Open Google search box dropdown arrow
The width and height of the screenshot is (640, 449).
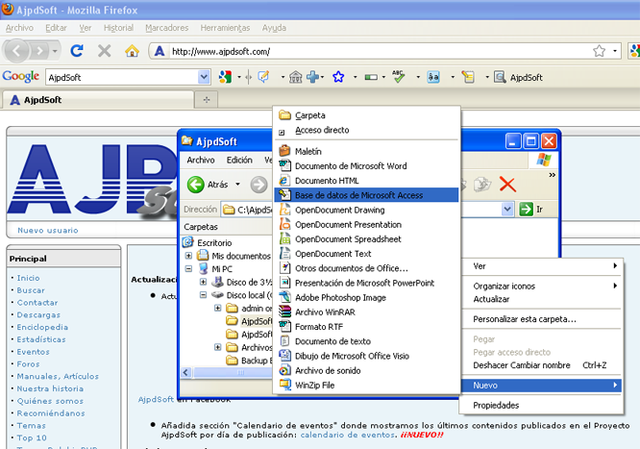[x=203, y=77]
